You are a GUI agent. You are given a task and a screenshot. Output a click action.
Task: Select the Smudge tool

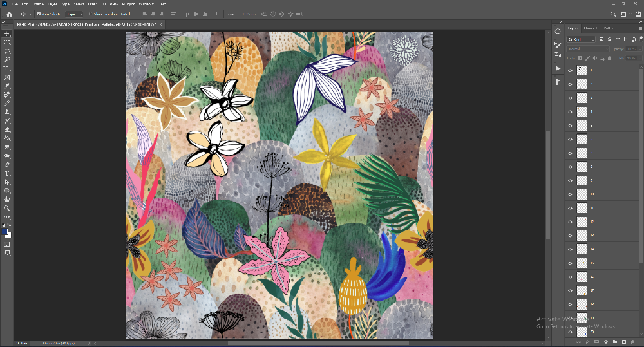(7, 147)
